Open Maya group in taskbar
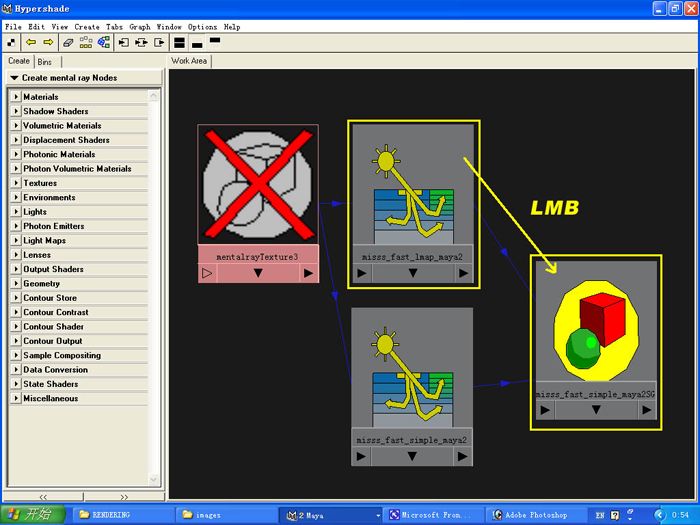The image size is (700, 525). [330, 515]
